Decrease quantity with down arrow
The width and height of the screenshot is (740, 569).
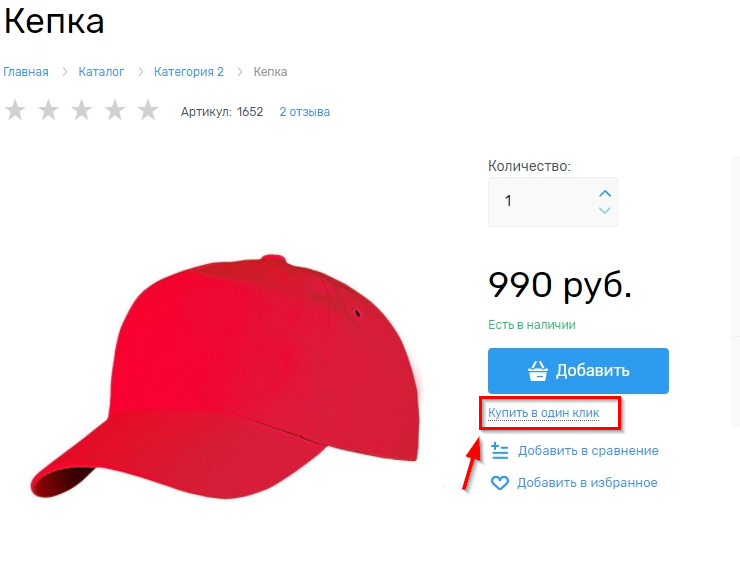605,210
